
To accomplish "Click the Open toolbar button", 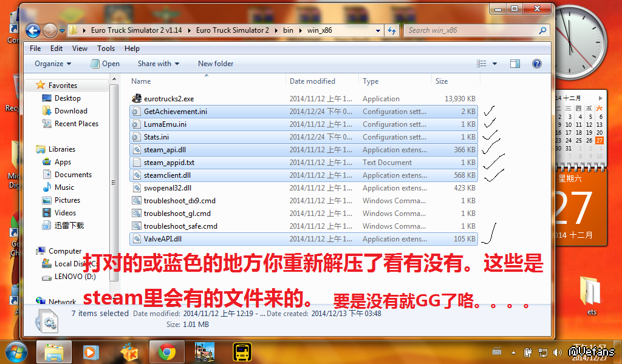I will tap(105, 63).
